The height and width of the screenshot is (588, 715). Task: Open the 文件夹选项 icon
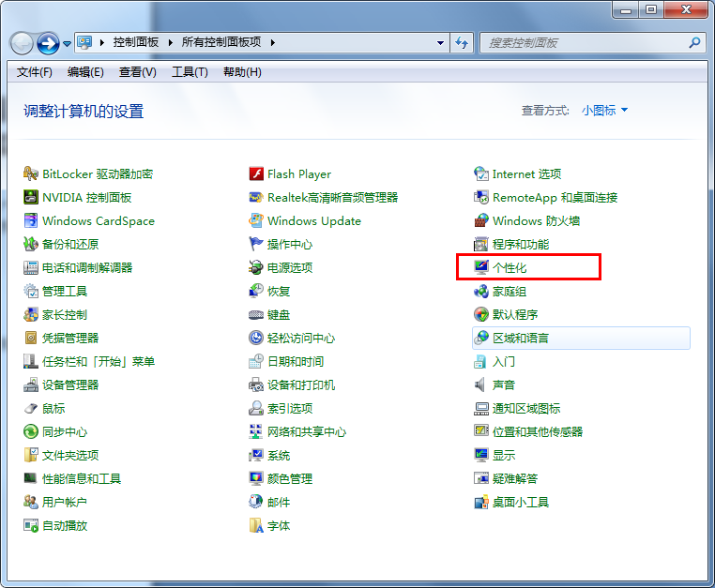pyautogui.click(x=31, y=455)
